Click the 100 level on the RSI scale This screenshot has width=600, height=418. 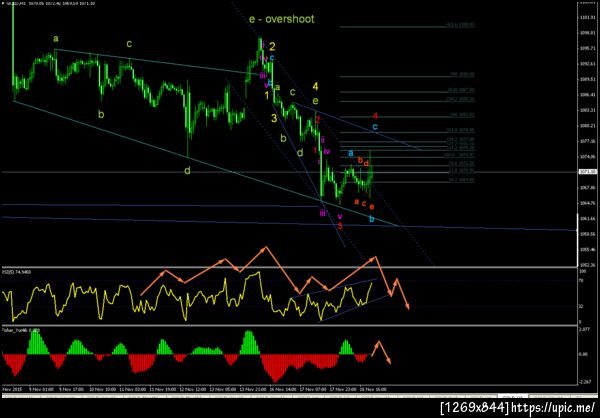[581, 271]
